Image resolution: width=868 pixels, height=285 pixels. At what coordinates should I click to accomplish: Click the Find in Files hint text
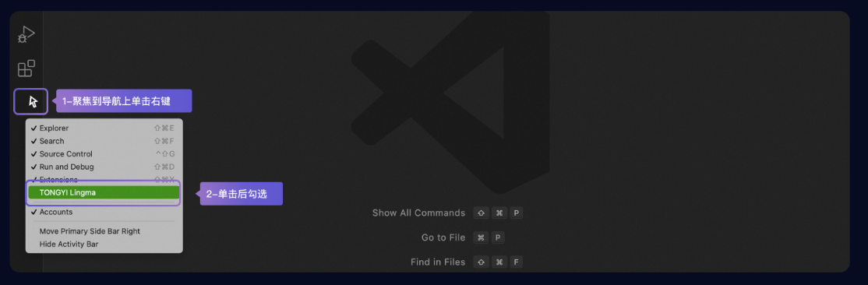point(438,262)
